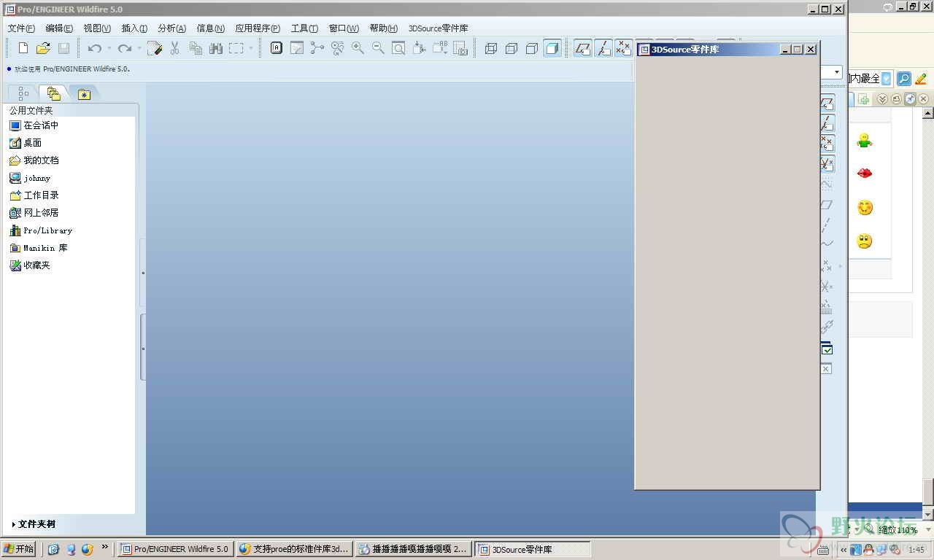
Task: Open the 插入(I) menu
Action: (x=134, y=28)
